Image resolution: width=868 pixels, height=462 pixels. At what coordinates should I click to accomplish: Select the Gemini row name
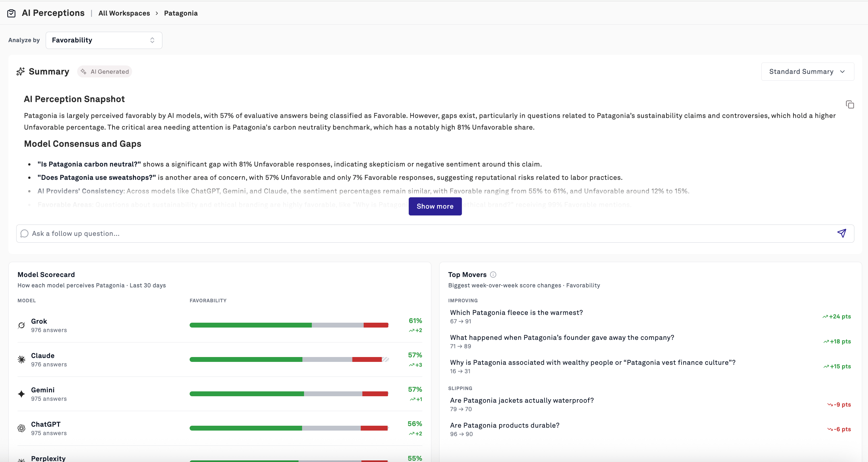pyautogui.click(x=43, y=390)
